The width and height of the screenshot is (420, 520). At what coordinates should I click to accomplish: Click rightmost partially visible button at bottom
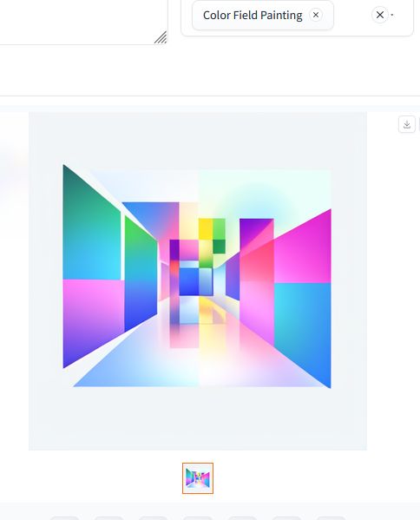(x=331, y=518)
